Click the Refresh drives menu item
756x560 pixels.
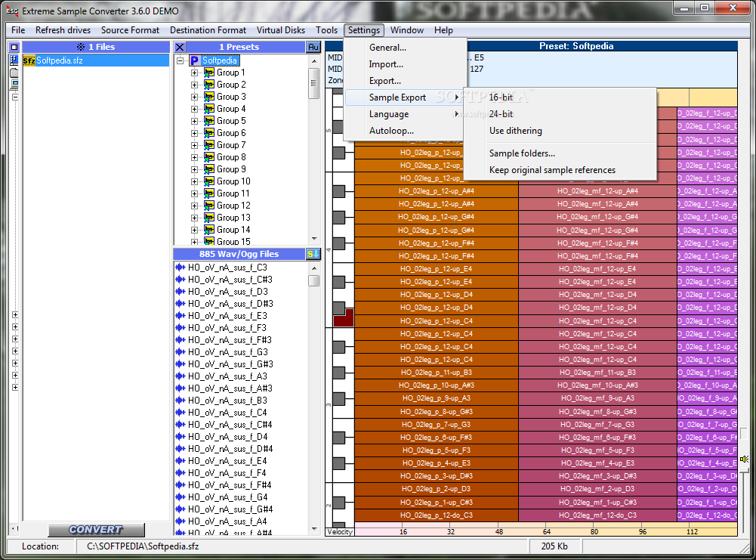pyautogui.click(x=63, y=30)
